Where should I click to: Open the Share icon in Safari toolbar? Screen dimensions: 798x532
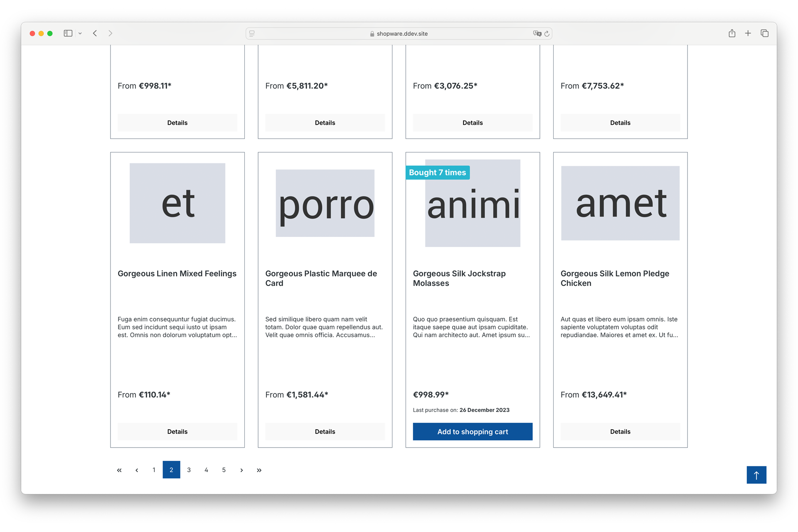click(732, 33)
